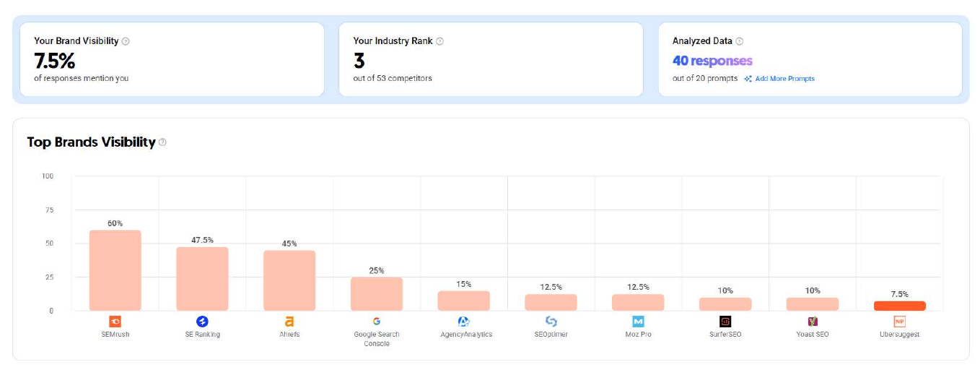The image size is (980, 375).
Task: Click the SE Ranking axis label
Action: click(x=202, y=335)
